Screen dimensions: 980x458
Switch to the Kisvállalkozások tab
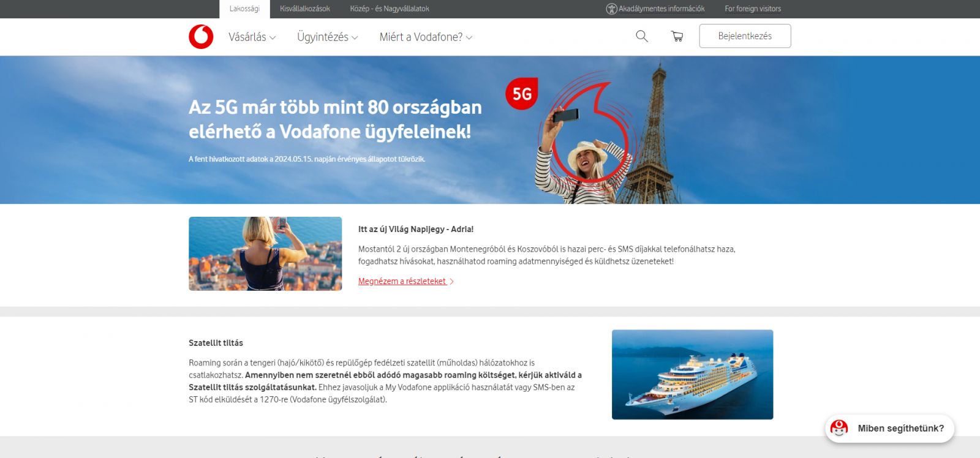305,9
